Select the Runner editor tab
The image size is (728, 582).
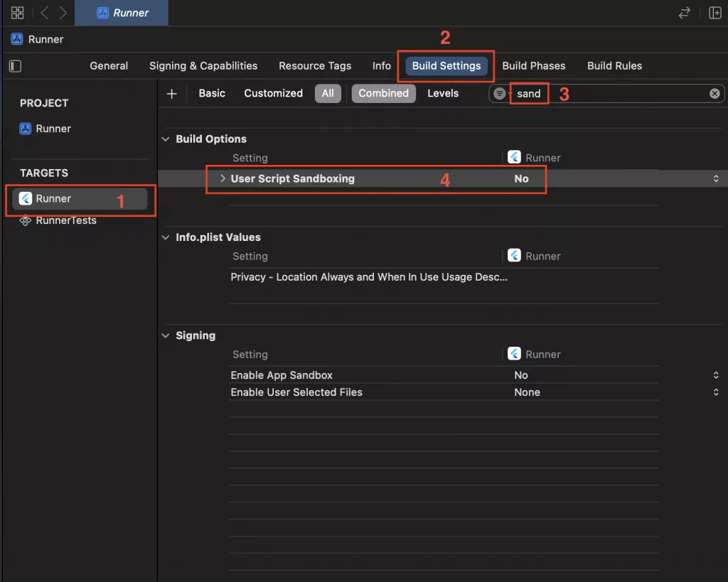click(122, 13)
